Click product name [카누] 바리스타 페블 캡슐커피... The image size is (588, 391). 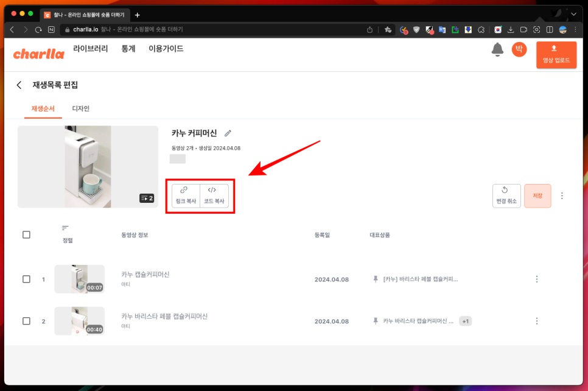[421, 279]
